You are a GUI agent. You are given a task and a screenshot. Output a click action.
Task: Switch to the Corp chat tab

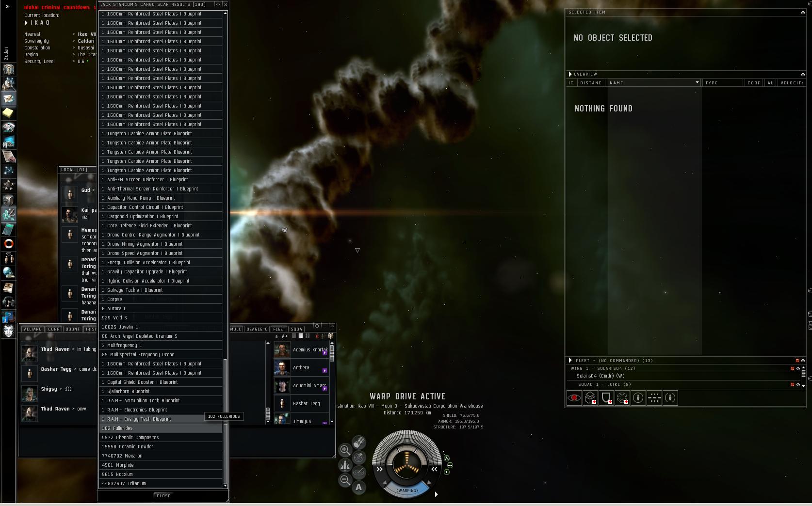tap(54, 329)
